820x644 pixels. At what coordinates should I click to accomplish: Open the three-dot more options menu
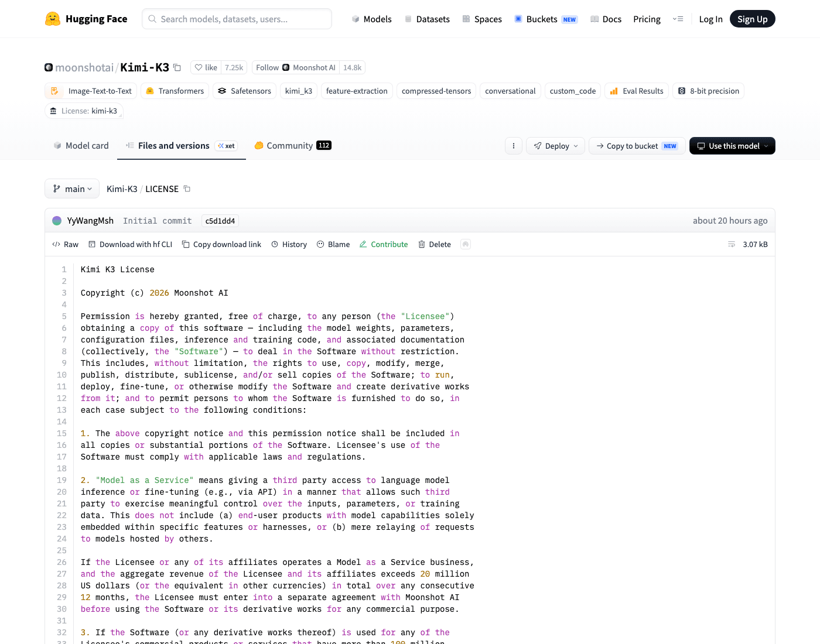coord(514,146)
